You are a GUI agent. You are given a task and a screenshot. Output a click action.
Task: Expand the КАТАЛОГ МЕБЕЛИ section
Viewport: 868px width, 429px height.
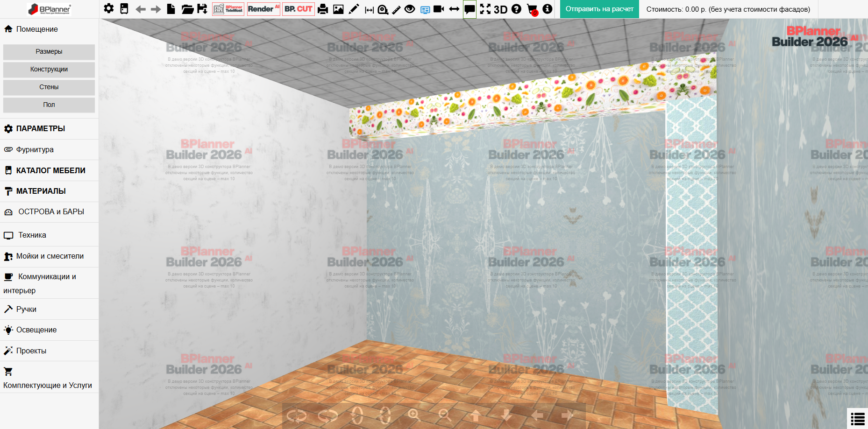(49, 170)
